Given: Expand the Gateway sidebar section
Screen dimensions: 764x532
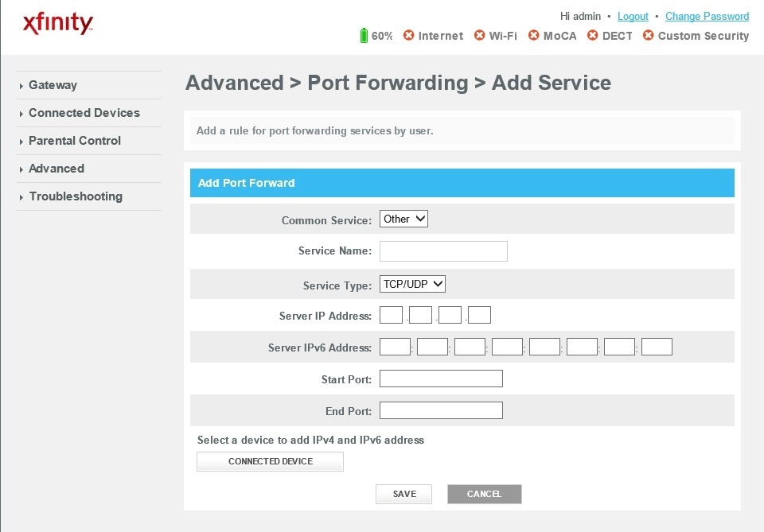Looking at the screenshot, I should pyautogui.click(x=53, y=85).
